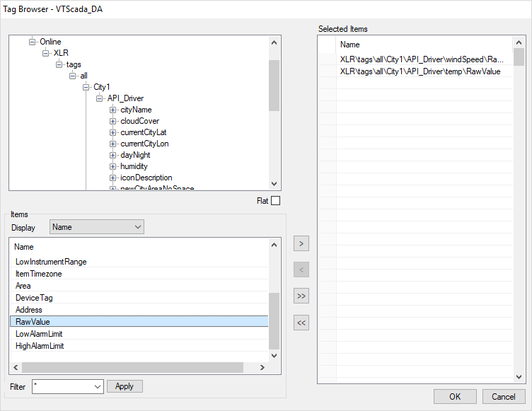Select the dayNight tag label
Image resolution: width=532 pixels, height=411 pixels.
135,155
